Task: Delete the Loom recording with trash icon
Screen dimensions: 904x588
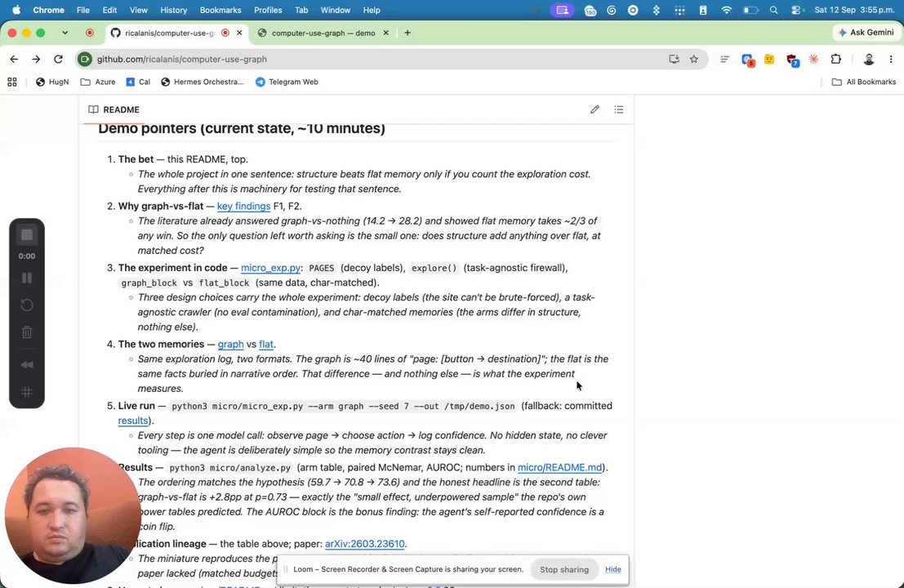Action: click(x=26, y=332)
